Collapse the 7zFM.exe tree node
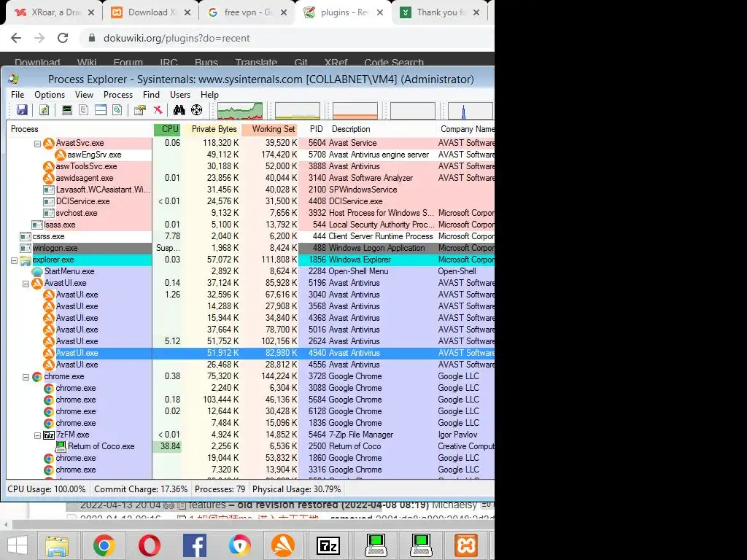This screenshot has width=747, height=560. coord(37,435)
